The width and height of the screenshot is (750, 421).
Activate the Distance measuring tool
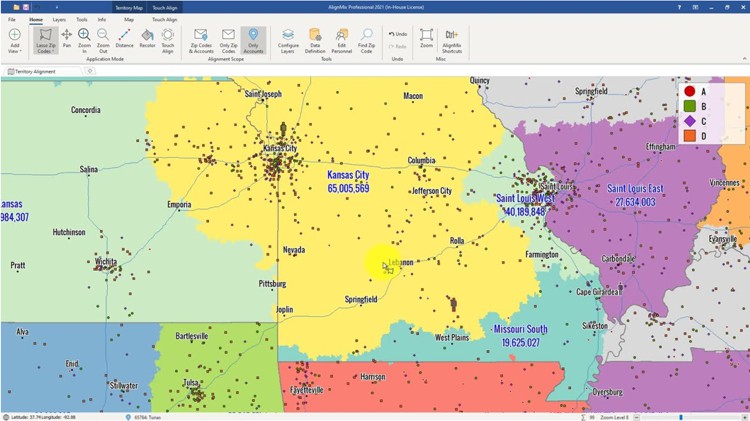[x=124, y=39]
